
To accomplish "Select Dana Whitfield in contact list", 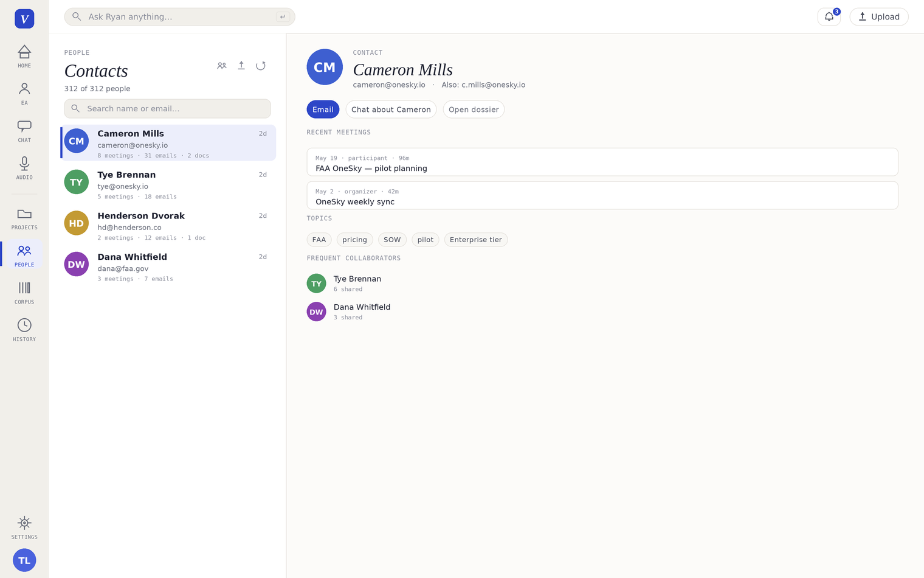I will [x=168, y=266].
